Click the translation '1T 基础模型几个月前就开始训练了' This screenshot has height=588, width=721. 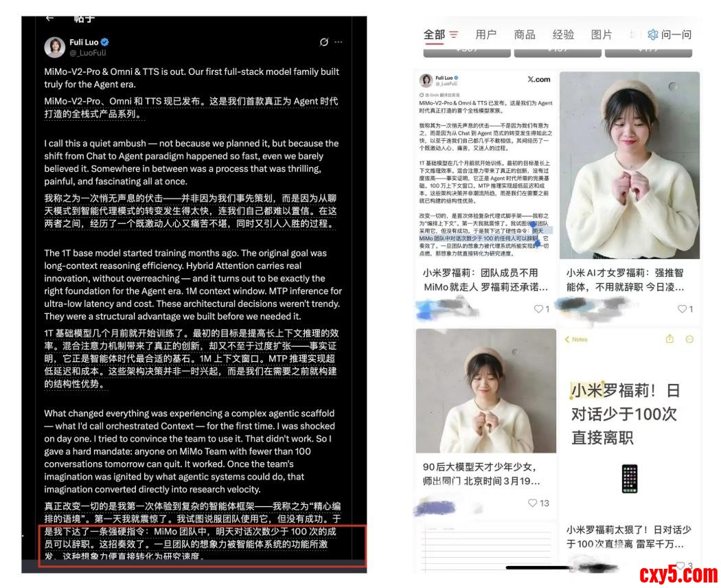click(190, 359)
